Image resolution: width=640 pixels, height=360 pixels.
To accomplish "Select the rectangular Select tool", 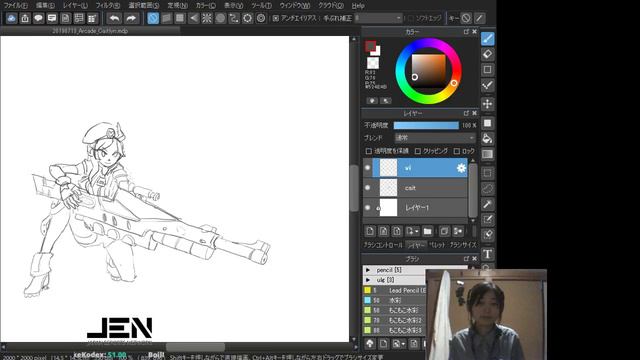I will coord(487,173).
